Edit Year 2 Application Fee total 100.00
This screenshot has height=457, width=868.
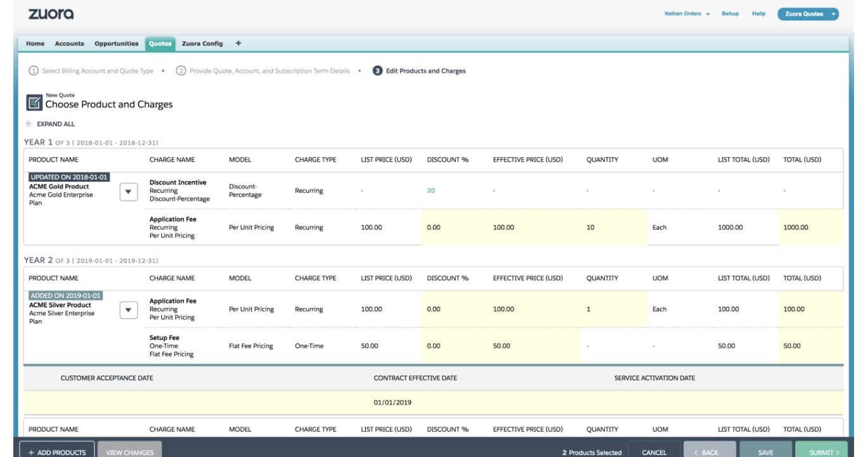(x=810, y=309)
